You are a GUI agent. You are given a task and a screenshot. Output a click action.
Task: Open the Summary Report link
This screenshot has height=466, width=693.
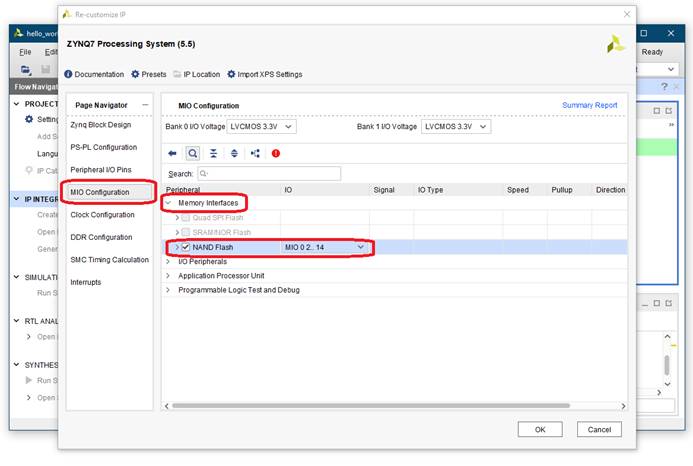click(589, 105)
